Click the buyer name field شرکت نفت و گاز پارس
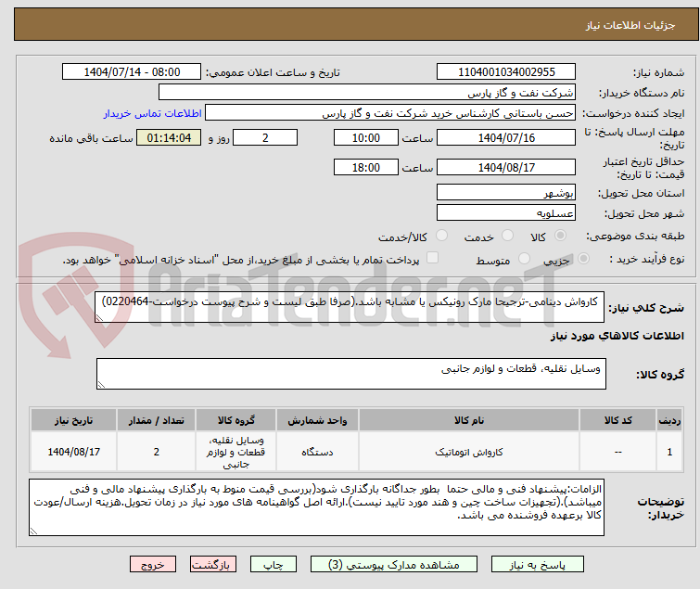Image resolution: width=700 pixels, height=589 pixels. (367, 93)
